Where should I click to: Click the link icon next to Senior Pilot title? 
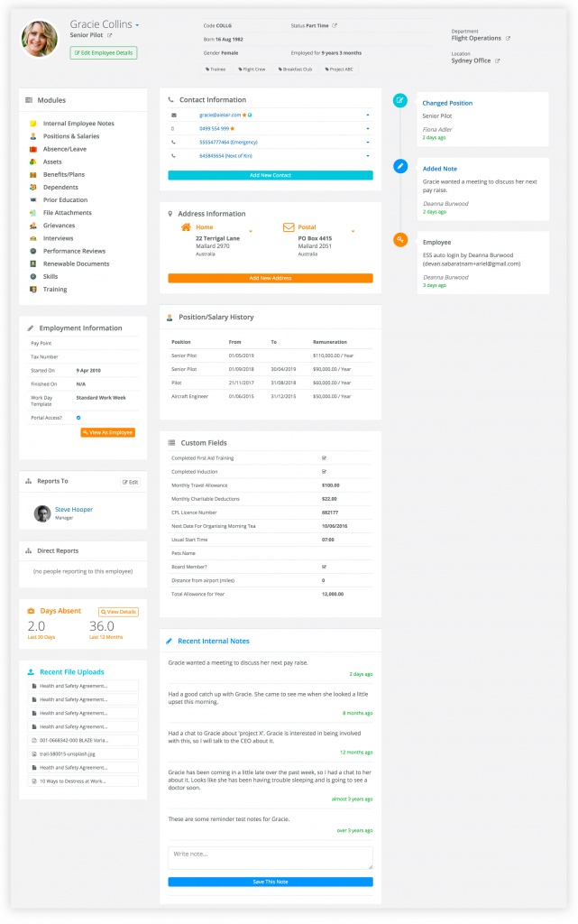(x=109, y=35)
